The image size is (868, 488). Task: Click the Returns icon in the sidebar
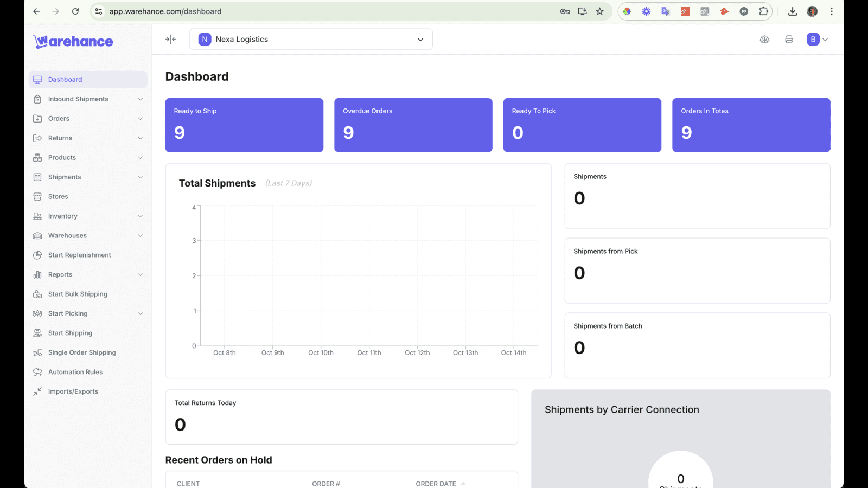37,138
